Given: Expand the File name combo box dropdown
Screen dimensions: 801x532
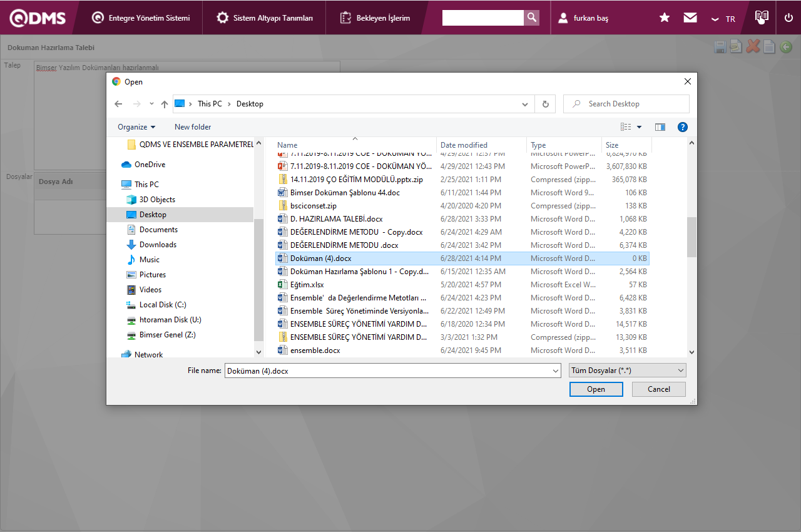Looking at the screenshot, I should click(556, 371).
